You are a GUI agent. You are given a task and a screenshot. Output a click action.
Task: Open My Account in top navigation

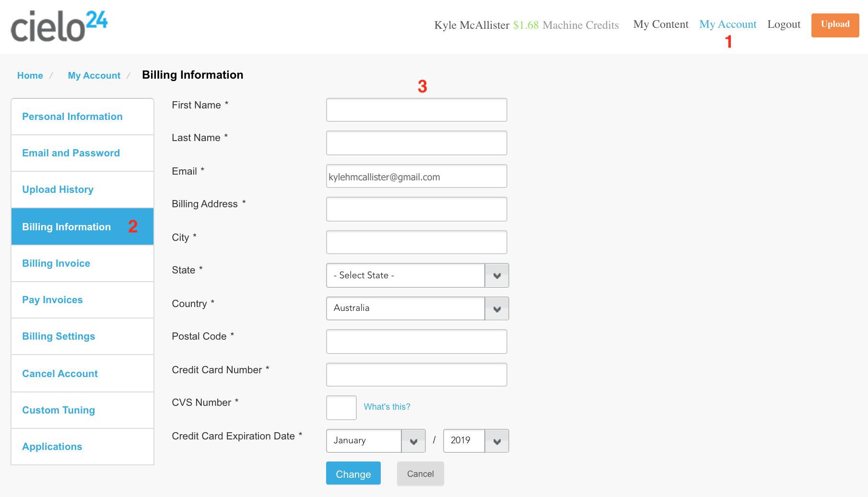click(727, 24)
